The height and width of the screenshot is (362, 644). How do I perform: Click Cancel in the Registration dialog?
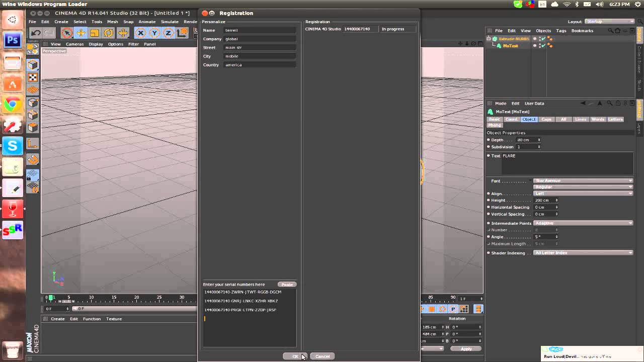pyautogui.click(x=323, y=356)
